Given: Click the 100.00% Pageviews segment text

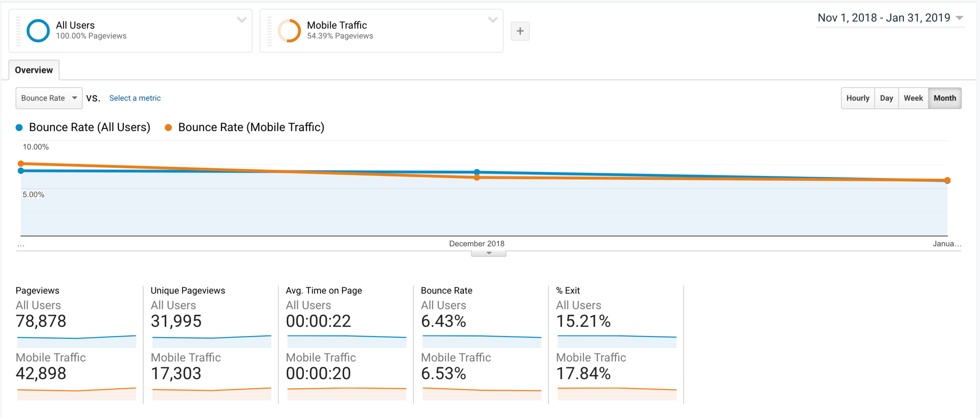Looking at the screenshot, I should click(x=91, y=36).
